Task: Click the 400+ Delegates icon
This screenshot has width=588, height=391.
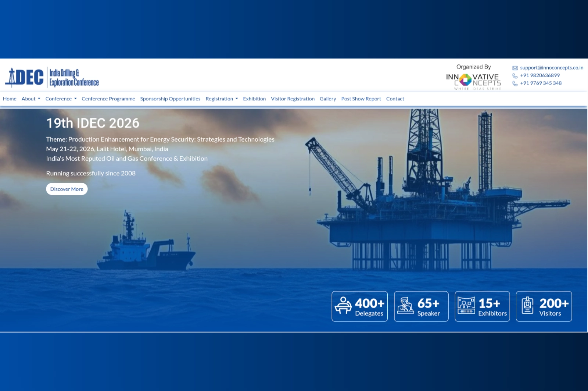Action: [x=343, y=306]
